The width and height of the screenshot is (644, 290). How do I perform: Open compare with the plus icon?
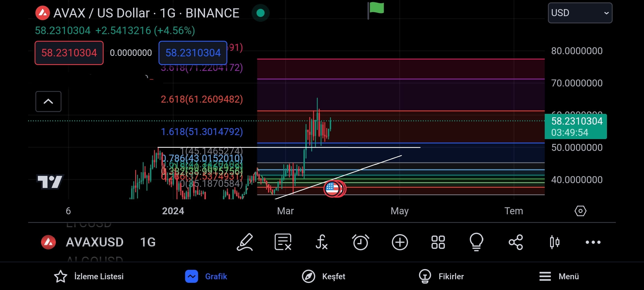point(400,242)
